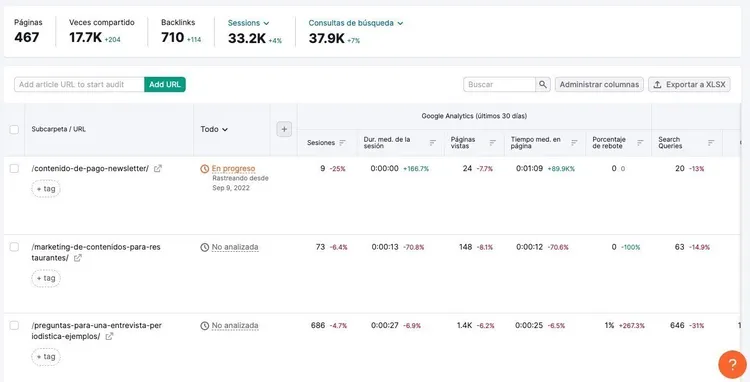
Task: Click the 1.4K páginas vistas cell
Action: tap(464, 325)
